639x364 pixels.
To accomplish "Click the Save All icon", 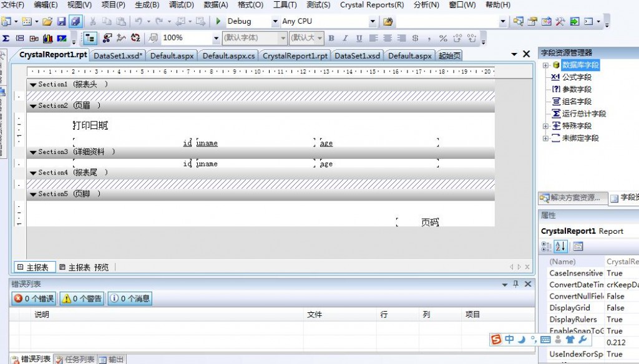I will click(76, 21).
